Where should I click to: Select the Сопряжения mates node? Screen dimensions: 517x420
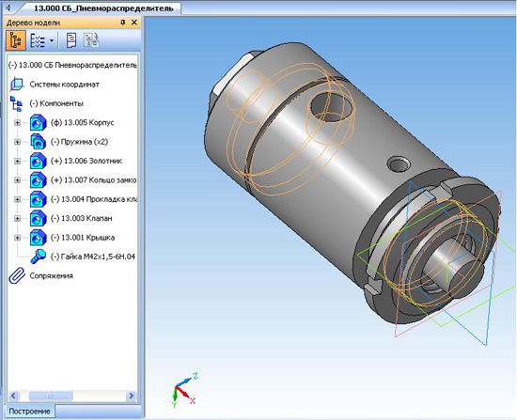click(x=51, y=275)
